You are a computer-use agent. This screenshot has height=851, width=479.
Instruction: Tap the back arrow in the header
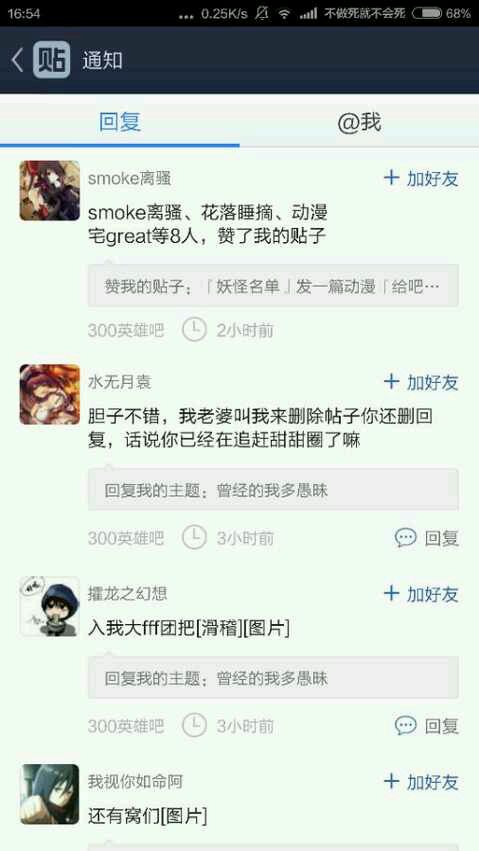17,60
